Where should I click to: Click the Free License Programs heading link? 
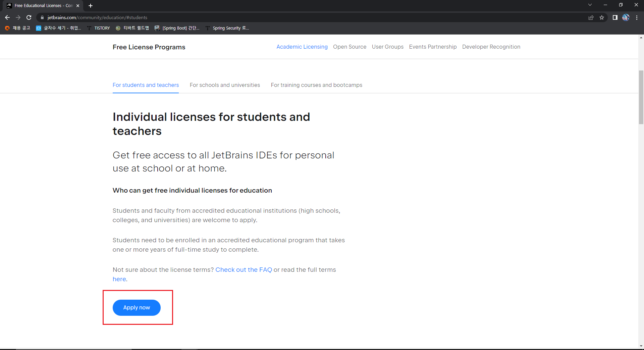149,47
